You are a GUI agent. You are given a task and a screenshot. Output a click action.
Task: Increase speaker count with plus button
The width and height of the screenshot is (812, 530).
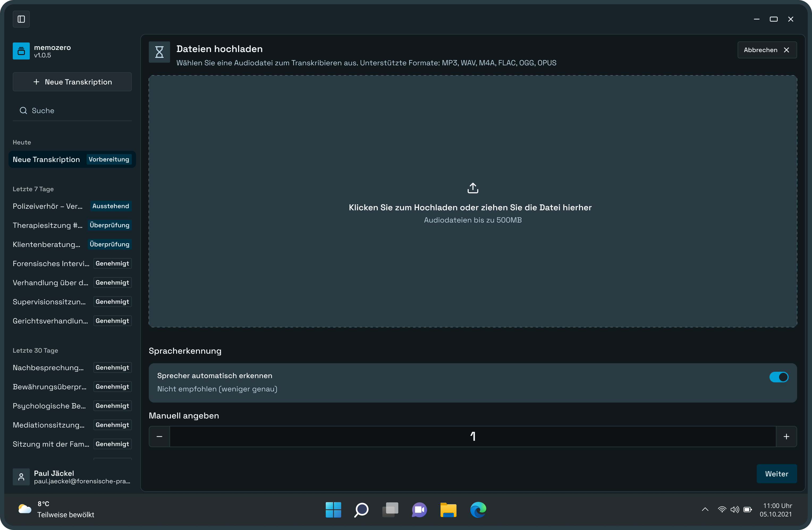click(786, 437)
